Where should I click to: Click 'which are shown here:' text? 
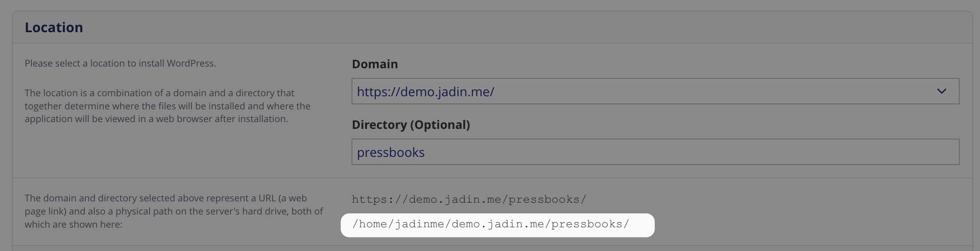73,224
